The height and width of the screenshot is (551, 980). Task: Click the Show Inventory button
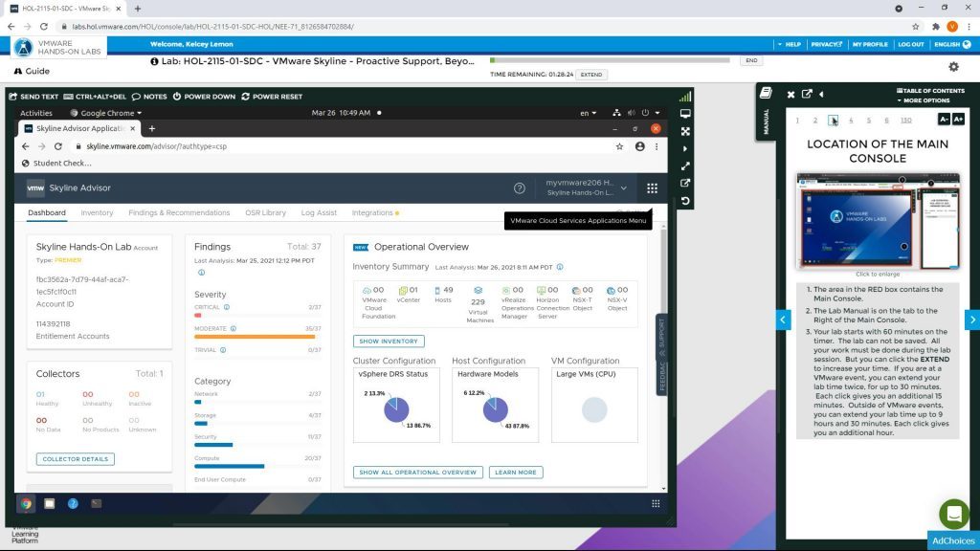coord(389,342)
